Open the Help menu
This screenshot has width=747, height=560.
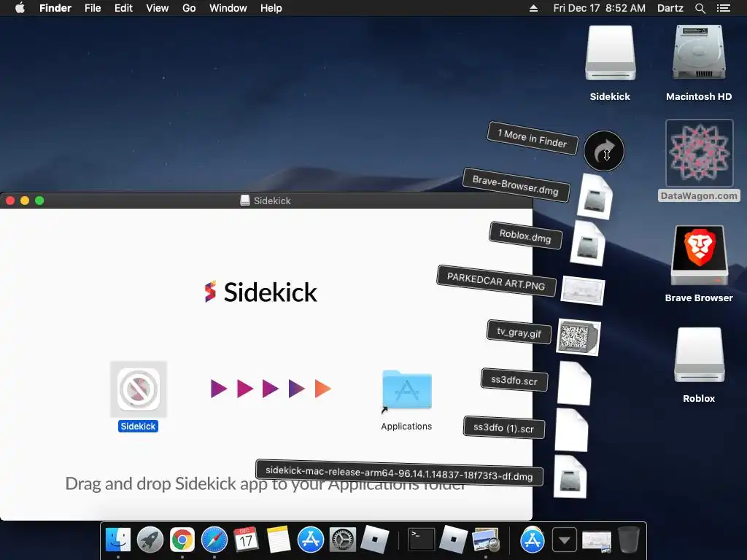[271, 8]
